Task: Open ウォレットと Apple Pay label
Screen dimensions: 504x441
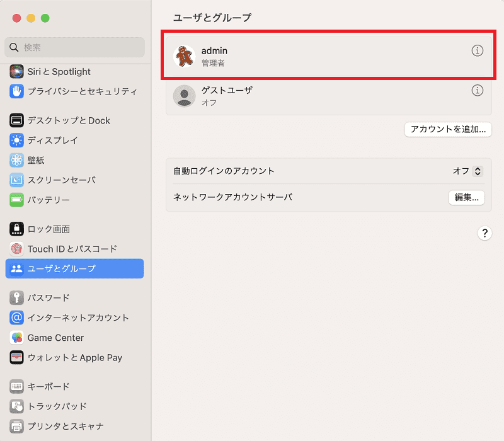Action: tap(75, 357)
